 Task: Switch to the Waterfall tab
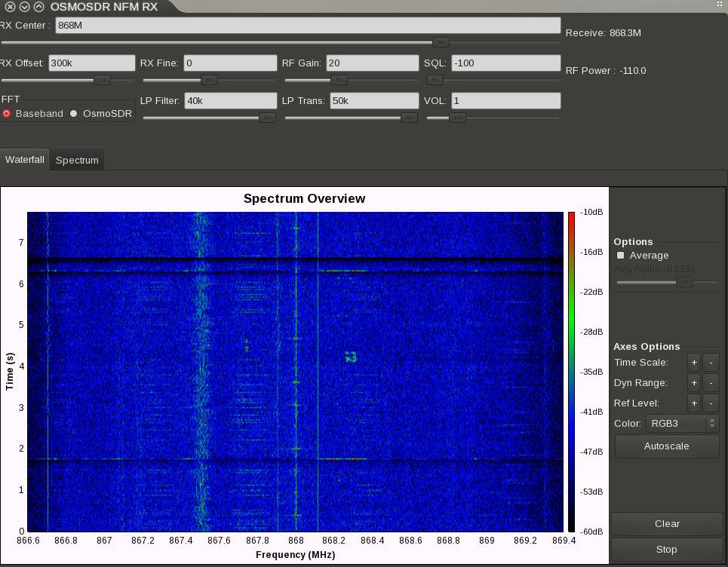(x=25, y=160)
